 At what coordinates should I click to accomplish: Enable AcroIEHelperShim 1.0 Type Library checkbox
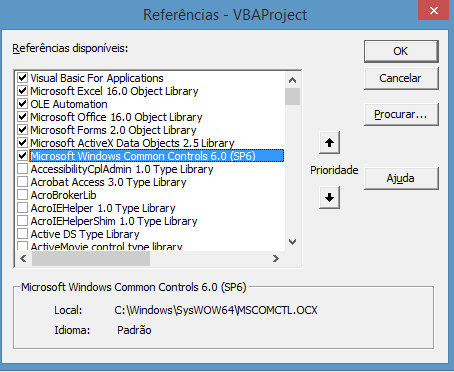[22, 221]
